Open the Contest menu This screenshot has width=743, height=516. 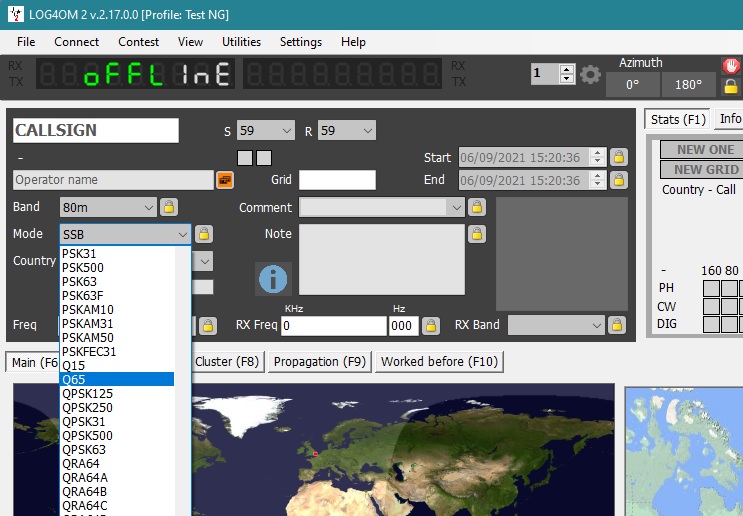(138, 42)
